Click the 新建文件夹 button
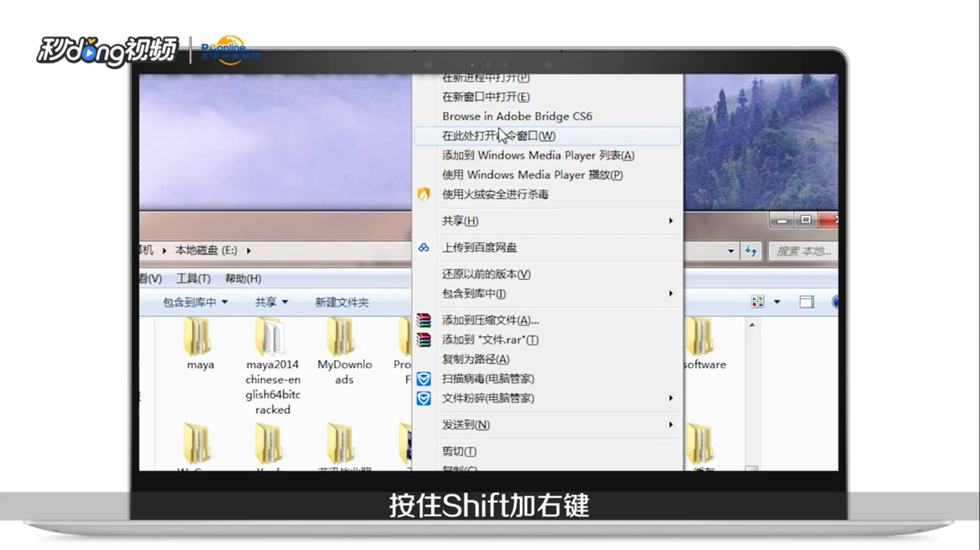 (x=342, y=302)
